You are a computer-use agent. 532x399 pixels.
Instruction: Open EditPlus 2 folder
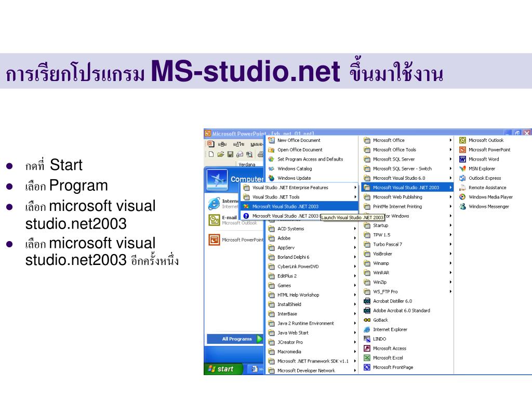312,276
